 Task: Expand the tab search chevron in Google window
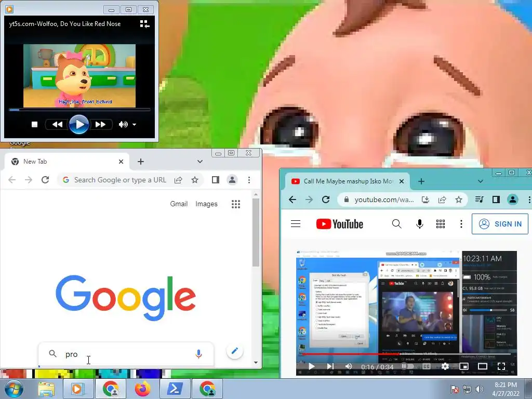click(200, 162)
